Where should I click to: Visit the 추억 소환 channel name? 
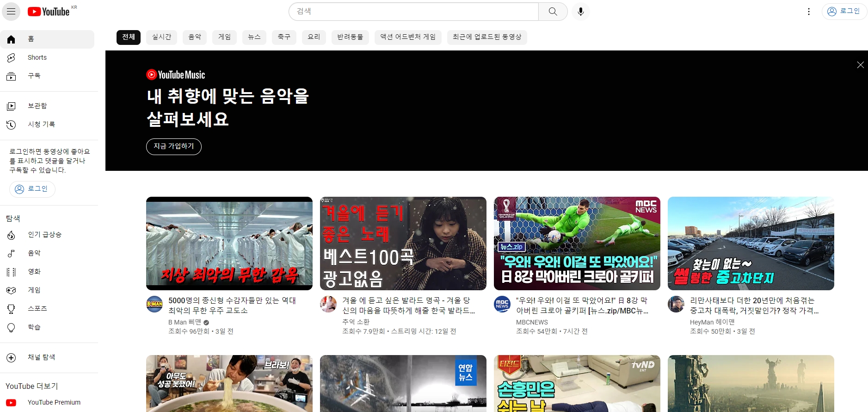[356, 322]
